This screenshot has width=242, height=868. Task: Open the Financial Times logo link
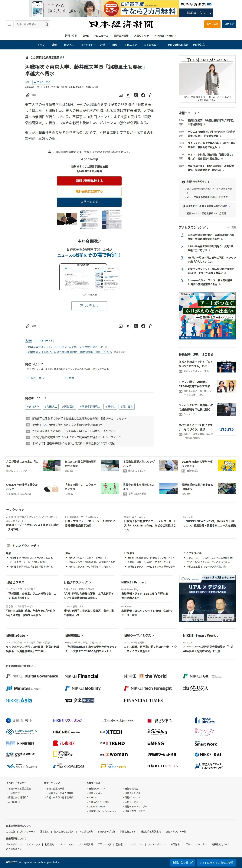pos(143,700)
